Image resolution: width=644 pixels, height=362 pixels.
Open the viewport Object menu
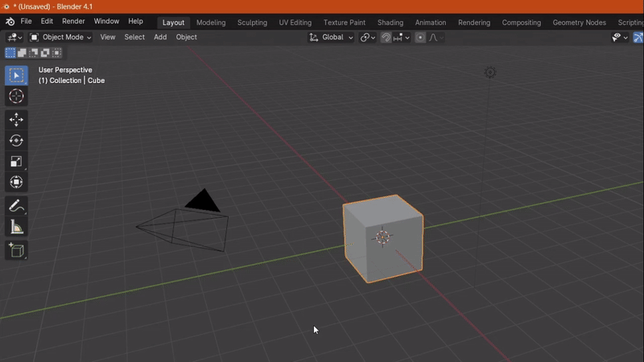coord(186,37)
